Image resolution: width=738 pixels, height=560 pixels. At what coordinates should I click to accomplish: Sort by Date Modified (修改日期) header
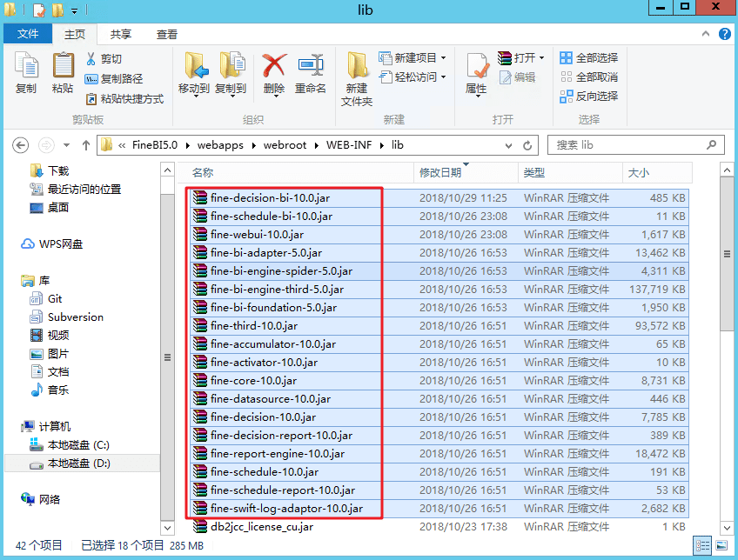click(x=466, y=172)
